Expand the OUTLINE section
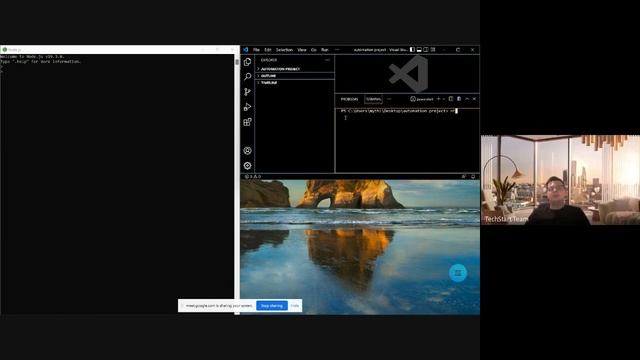The width and height of the screenshot is (640, 360). point(295,76)
